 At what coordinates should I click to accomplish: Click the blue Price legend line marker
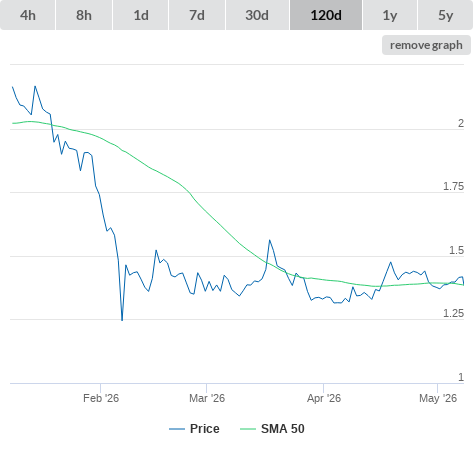point(177,429)
